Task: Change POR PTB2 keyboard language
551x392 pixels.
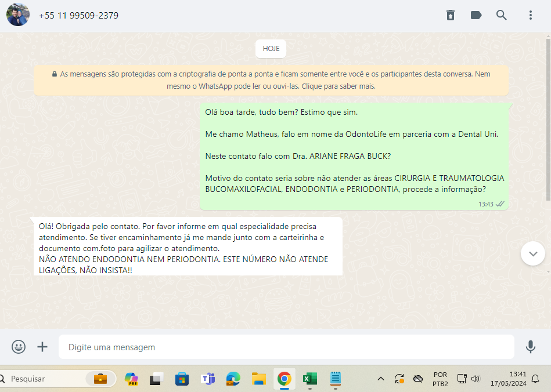Action: (x=440, y=379)
